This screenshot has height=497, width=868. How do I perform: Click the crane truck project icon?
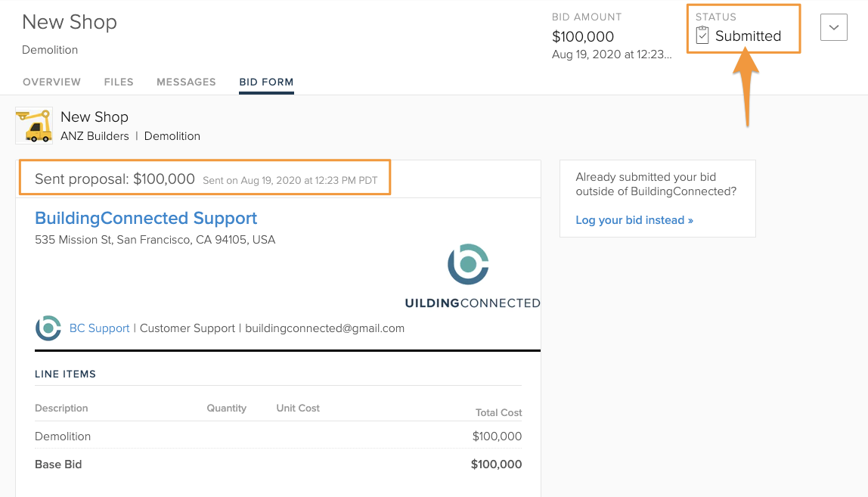pyautogui.click(x=34, y=126)
